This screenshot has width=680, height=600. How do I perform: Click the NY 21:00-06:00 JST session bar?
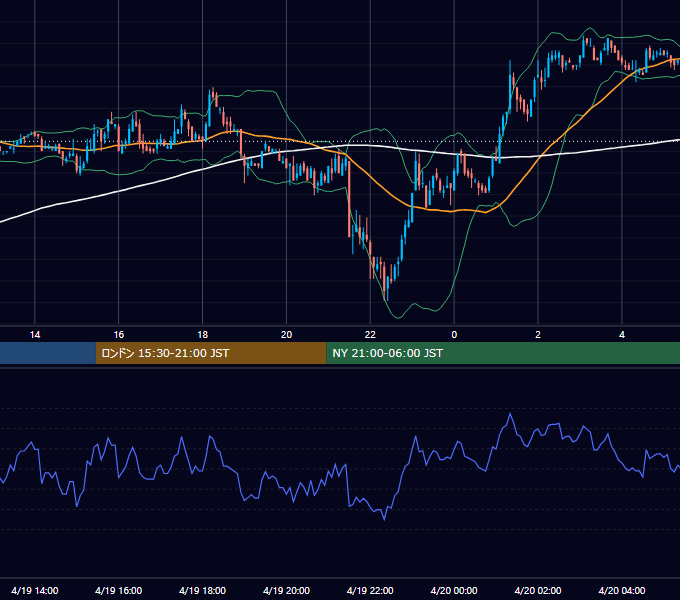503,353
